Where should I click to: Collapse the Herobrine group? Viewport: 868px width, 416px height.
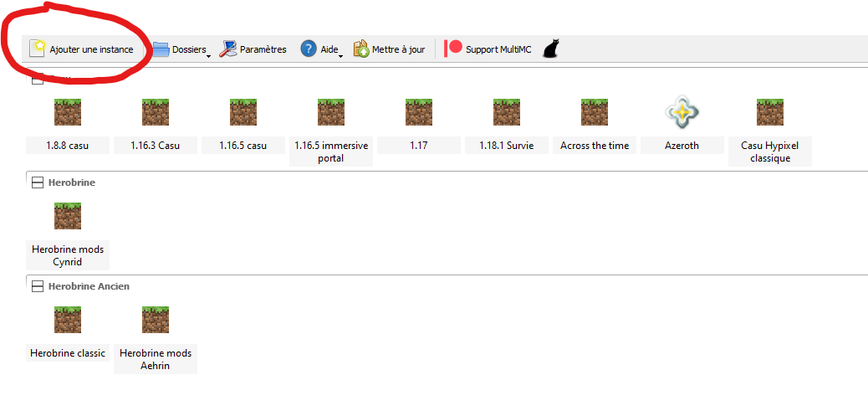point(37,182)
